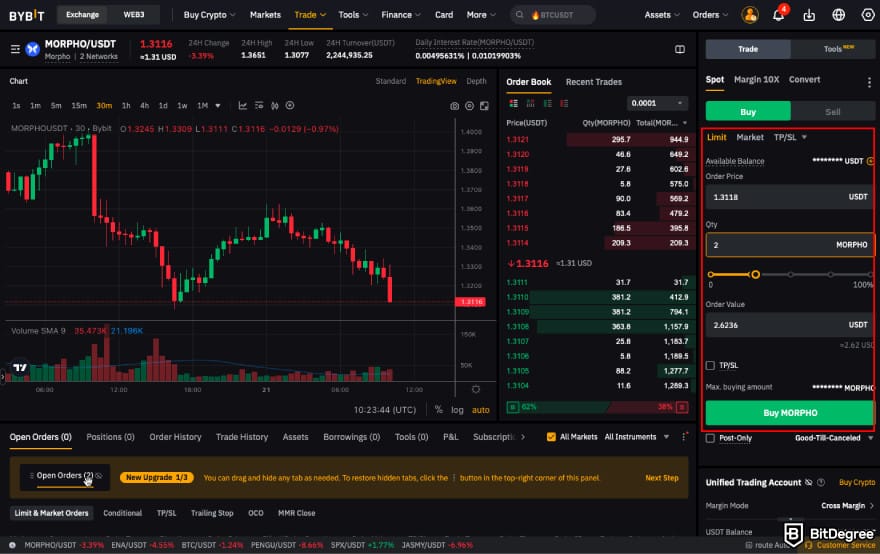Click the Order Price input field
The image size is (880, 554).
[x=790, y=197]
